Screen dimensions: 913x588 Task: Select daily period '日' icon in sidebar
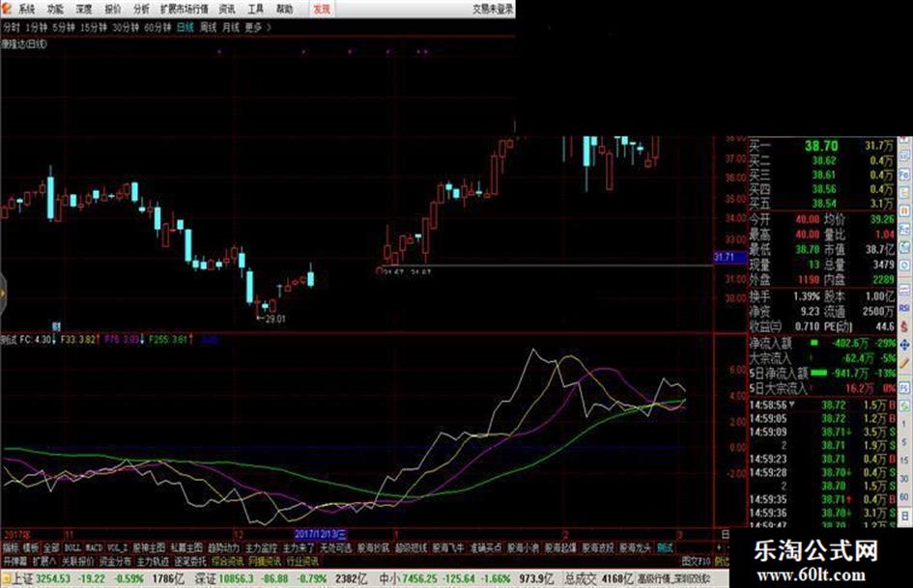[x=904, y=516]
